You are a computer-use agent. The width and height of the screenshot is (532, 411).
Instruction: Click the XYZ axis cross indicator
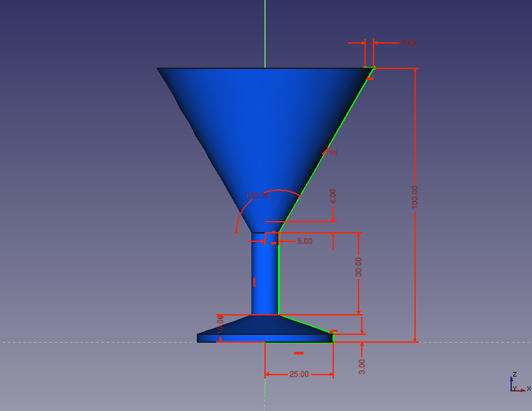coord(518,384)
